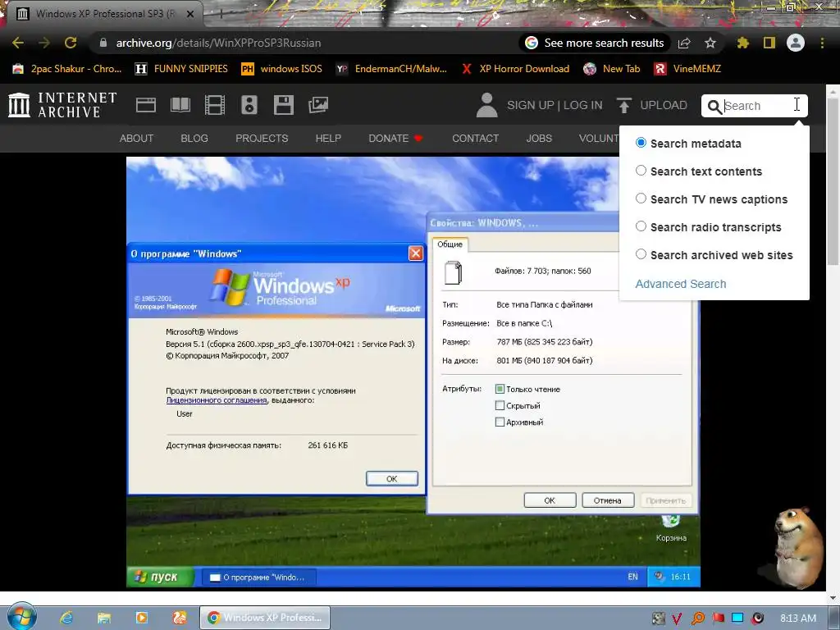Screen dimensions: 840x630
Task: Click the Windows XP screenshot preview image
Action: pyautogui.click(x=413, y=372)
